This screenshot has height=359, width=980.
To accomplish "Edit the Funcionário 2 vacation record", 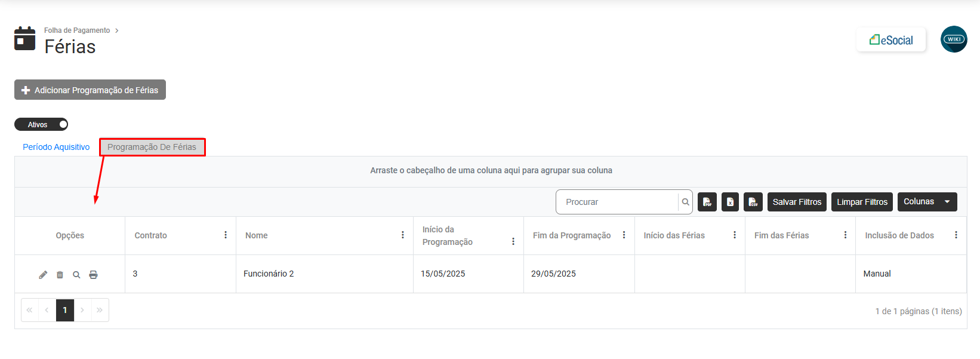I will point(43,275).
